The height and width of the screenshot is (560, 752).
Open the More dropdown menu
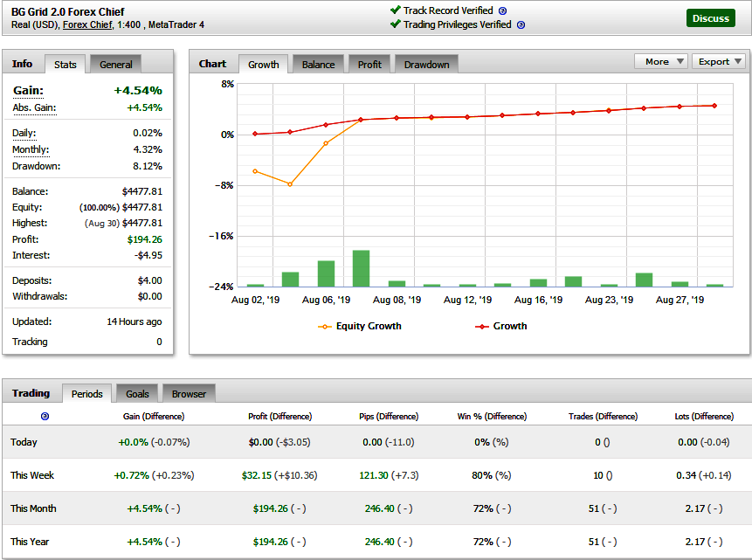click(x=661, y=61)
